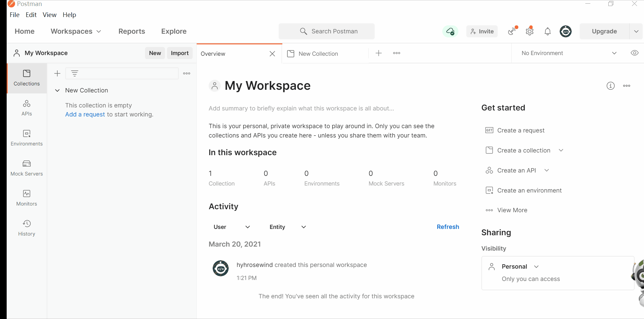Viewport: 644px width, 319px height.
Task: Open the History sidebar panel
Action: [27, 228]
